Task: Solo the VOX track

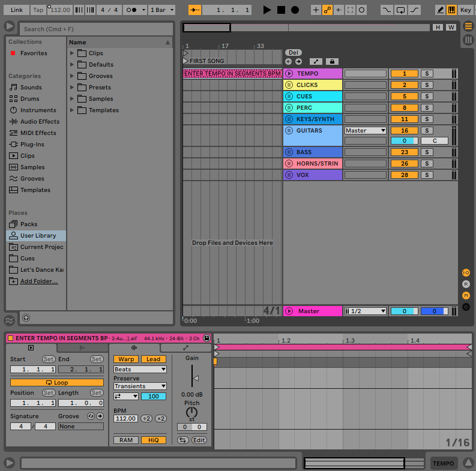Action: point(427,175)
